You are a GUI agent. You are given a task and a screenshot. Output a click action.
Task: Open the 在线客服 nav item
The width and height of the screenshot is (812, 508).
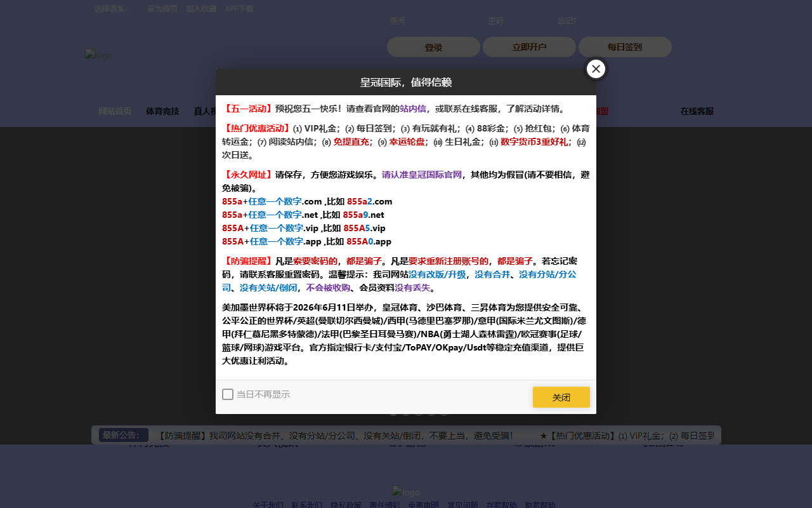[697, 111]
